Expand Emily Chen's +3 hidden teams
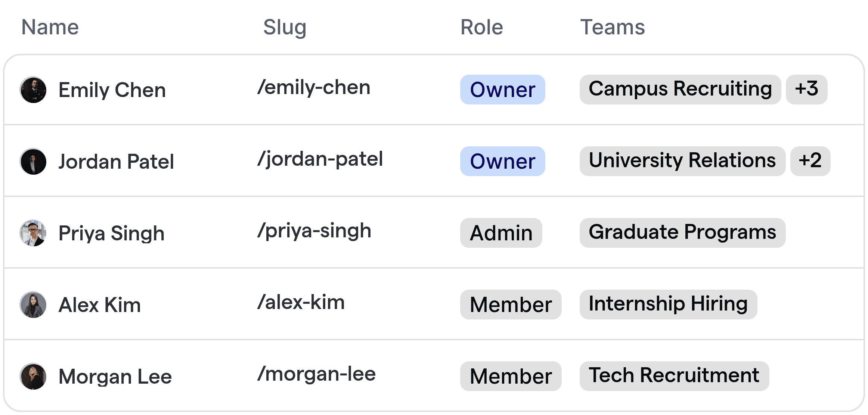This screenshot has height=415, width=868. click(806, 90)
